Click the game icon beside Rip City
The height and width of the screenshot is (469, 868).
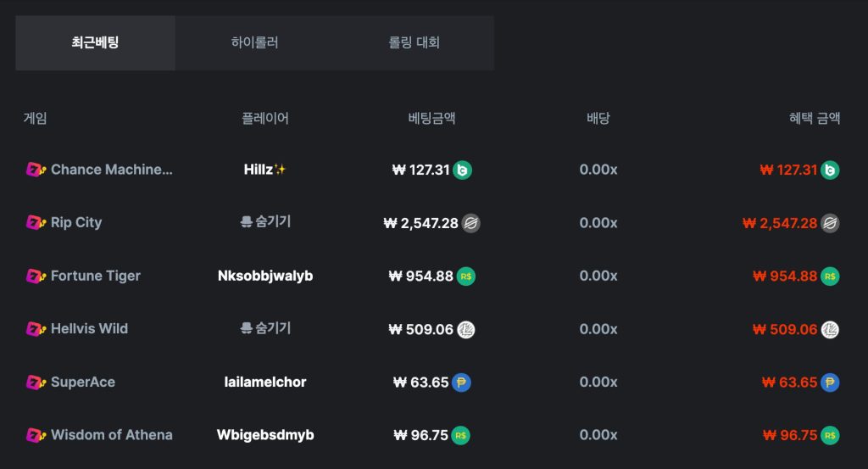click(x=36, y=222)
